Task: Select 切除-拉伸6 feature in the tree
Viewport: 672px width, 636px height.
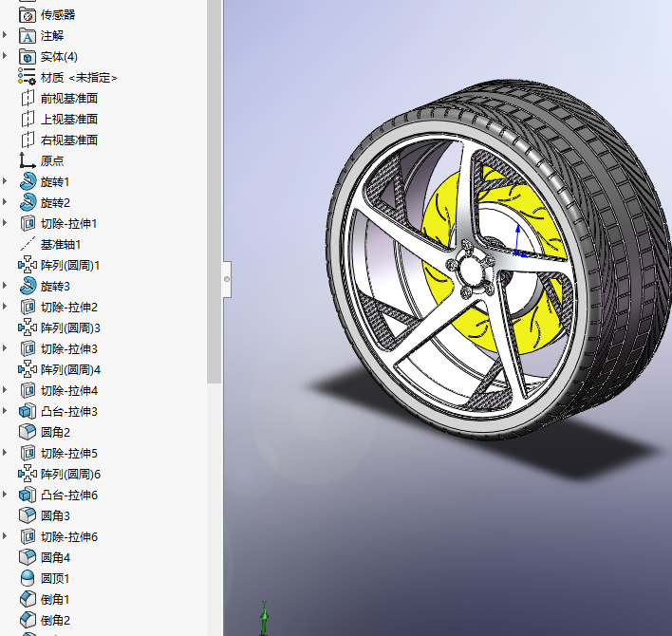Action: (68, 536)
